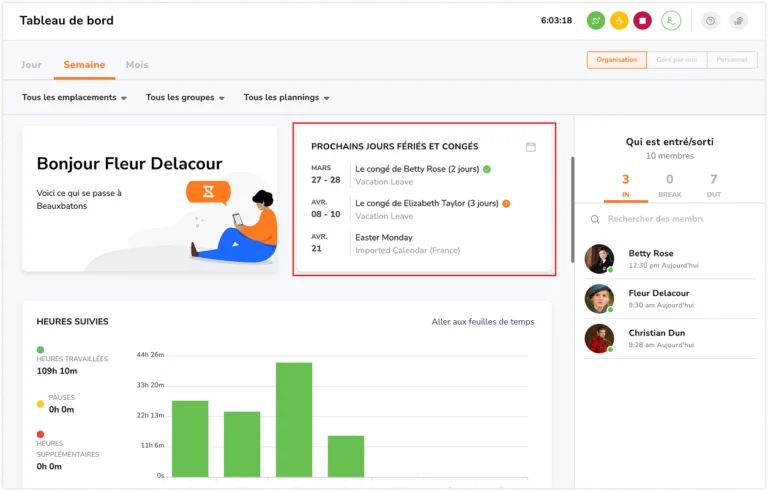The height and width of the screenshot is (491, 768).
Task: Select the Personnel view toggle
Action: point(732,60)
